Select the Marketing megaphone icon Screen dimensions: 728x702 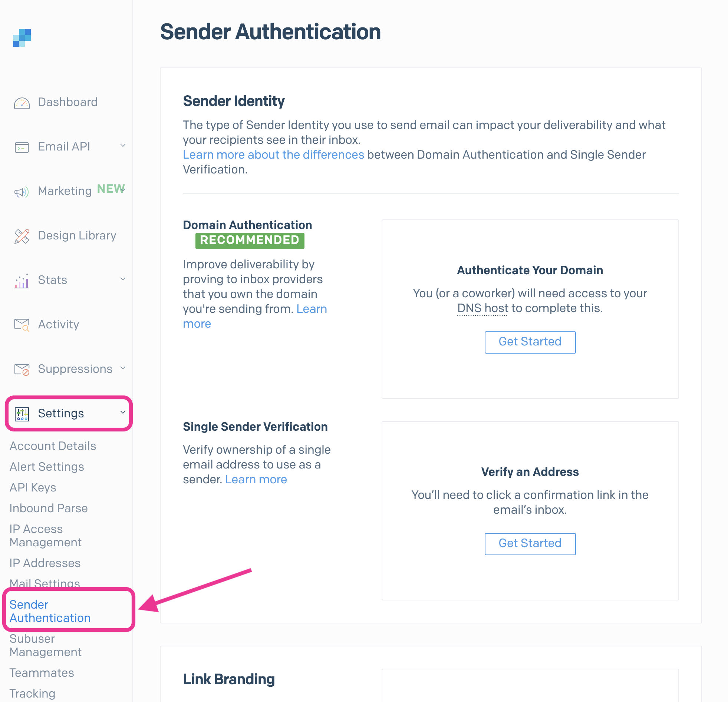pyautogui.click(x=22, y=192)
